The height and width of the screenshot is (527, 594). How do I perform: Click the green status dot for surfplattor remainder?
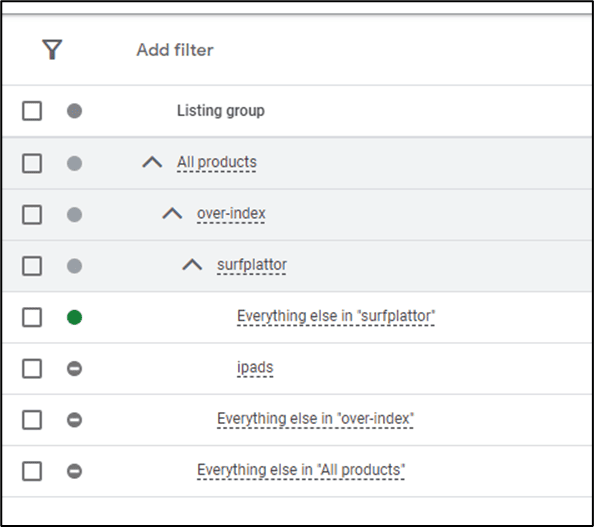tap(74, 317)
